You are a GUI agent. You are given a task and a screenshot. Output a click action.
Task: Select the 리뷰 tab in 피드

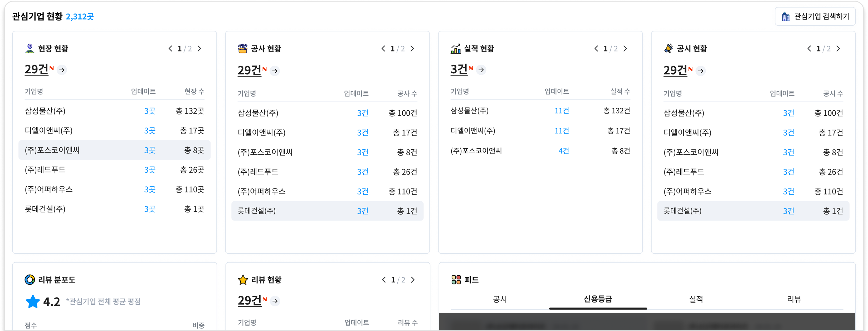pos(794,299)
